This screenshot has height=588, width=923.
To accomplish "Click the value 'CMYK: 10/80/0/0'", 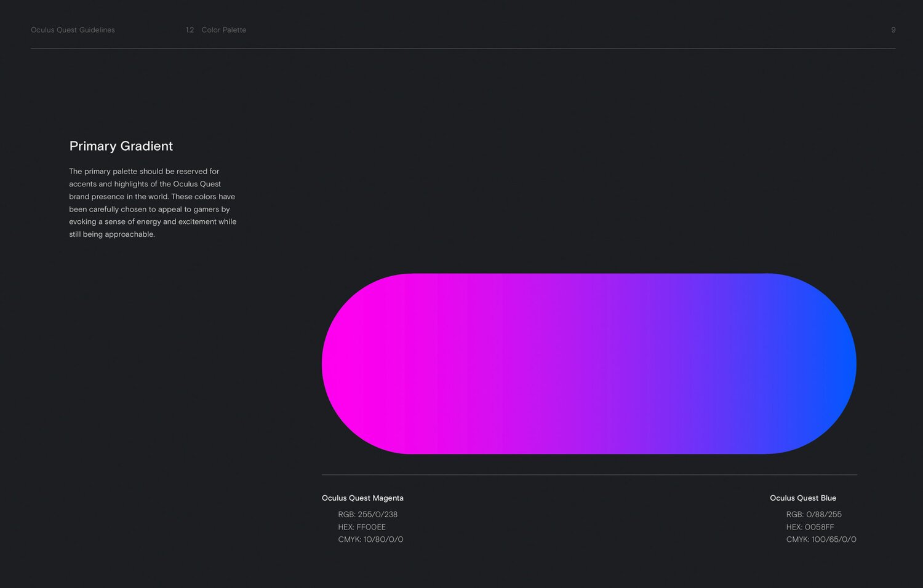I will point(370,539).
